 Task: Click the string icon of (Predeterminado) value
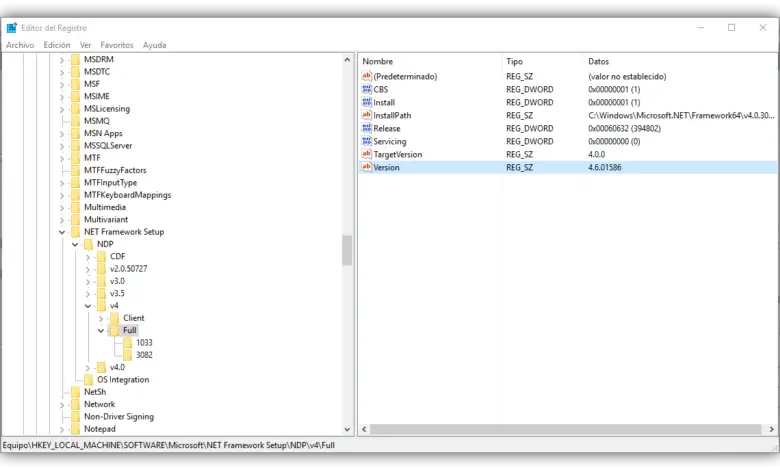click(x=367, y=76)
